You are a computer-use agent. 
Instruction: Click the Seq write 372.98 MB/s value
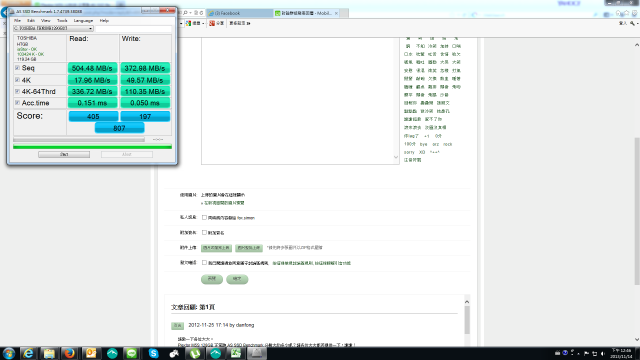tap(145, 68)
